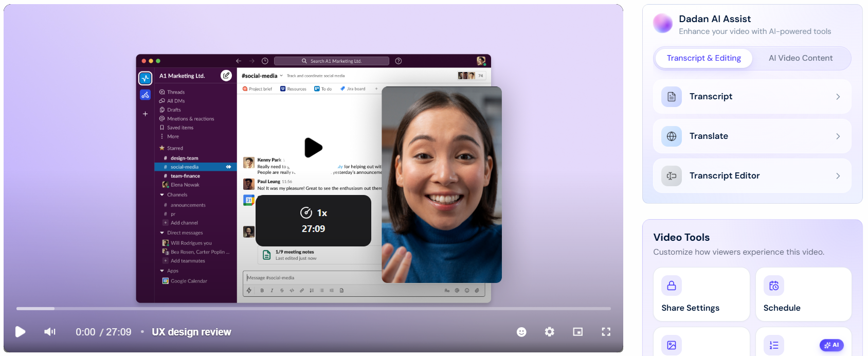Open the 1/9 meeting notes attachment

(x=320, y=255)
